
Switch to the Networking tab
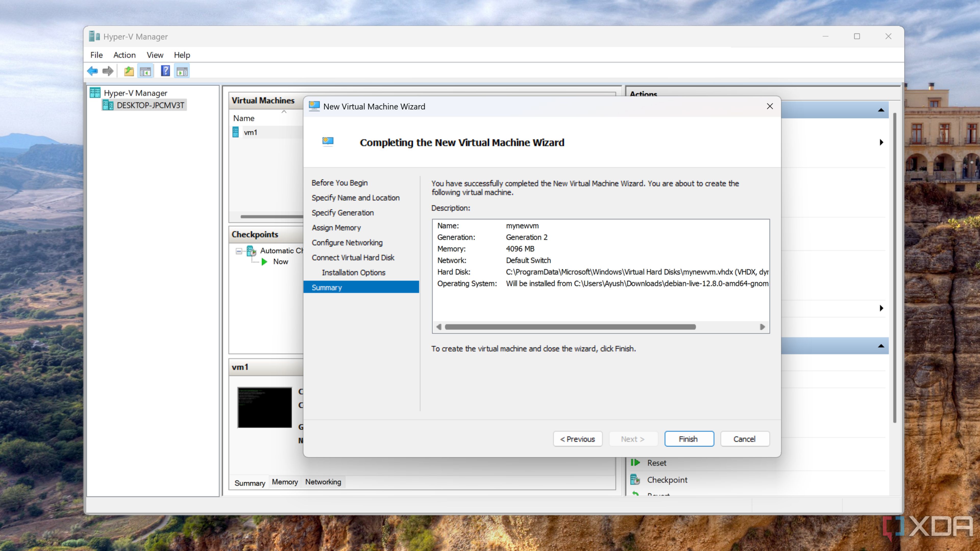[323, 482]
